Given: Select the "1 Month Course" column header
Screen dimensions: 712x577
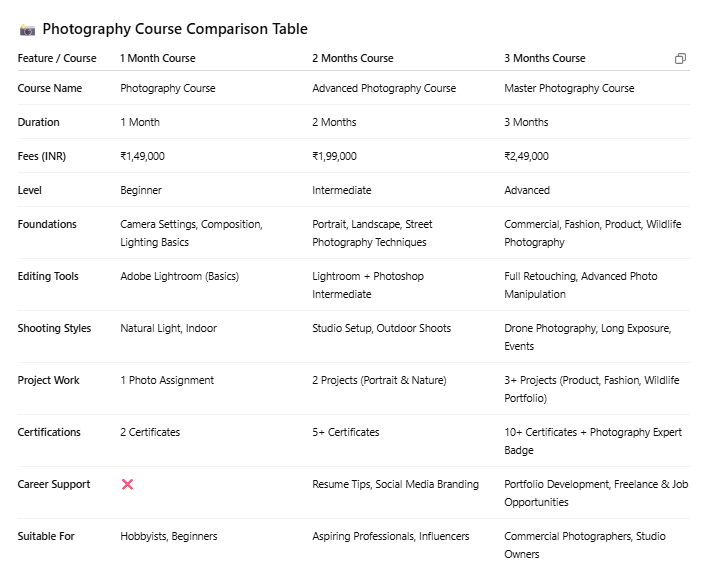Looking at the screenshot, I should click(x=158, y=59).
